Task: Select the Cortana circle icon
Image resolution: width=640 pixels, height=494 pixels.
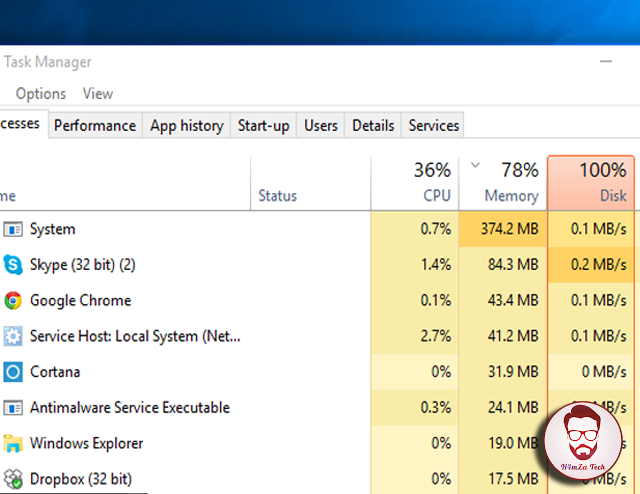Action: [13, 372]
